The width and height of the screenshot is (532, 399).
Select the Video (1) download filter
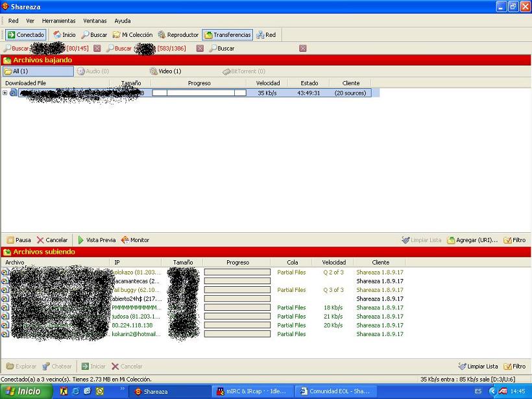(x=165, y=71)
